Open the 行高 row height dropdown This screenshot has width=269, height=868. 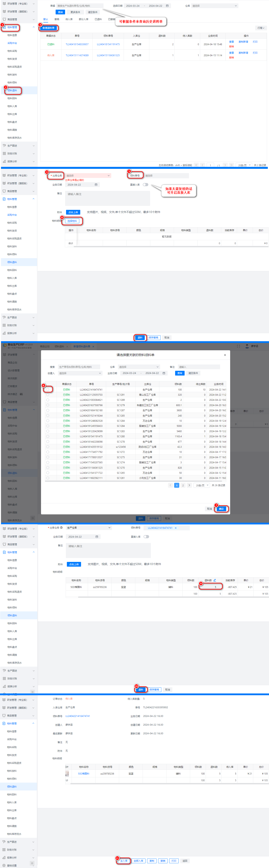coord(261,28)
